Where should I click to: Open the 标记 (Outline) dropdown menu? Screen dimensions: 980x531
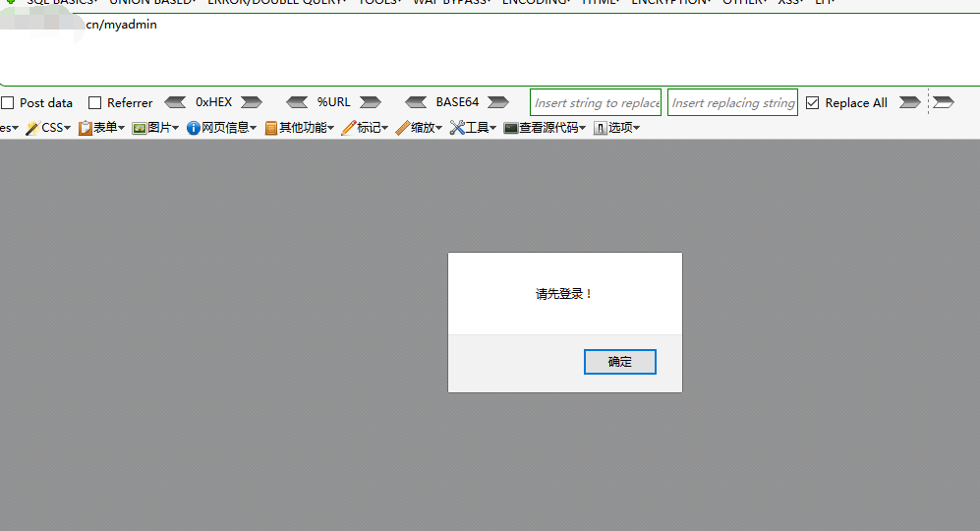point(365,128)
